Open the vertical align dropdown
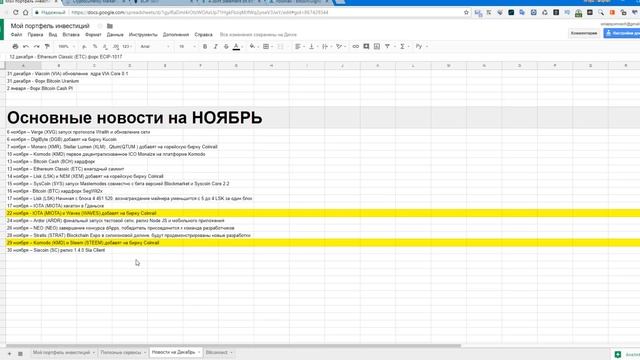The height and width of the screenshot is (360, 640). click(x=313, y=47)
